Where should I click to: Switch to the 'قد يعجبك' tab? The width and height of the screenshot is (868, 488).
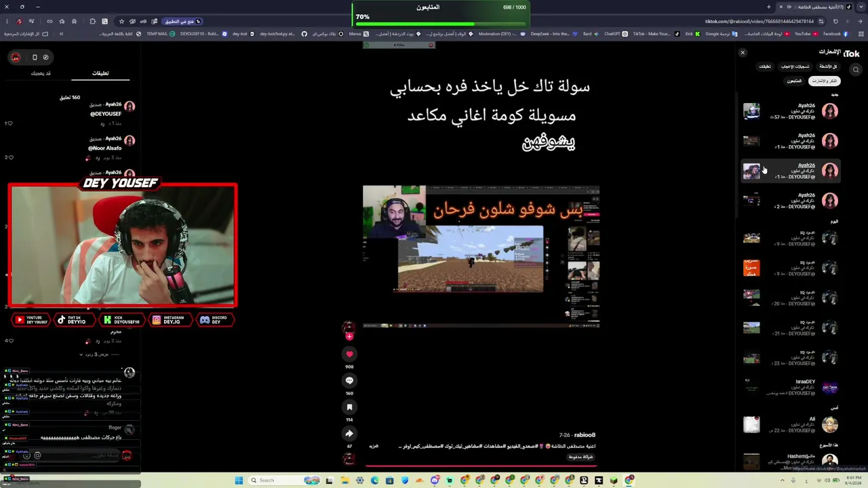pos(41,73)
